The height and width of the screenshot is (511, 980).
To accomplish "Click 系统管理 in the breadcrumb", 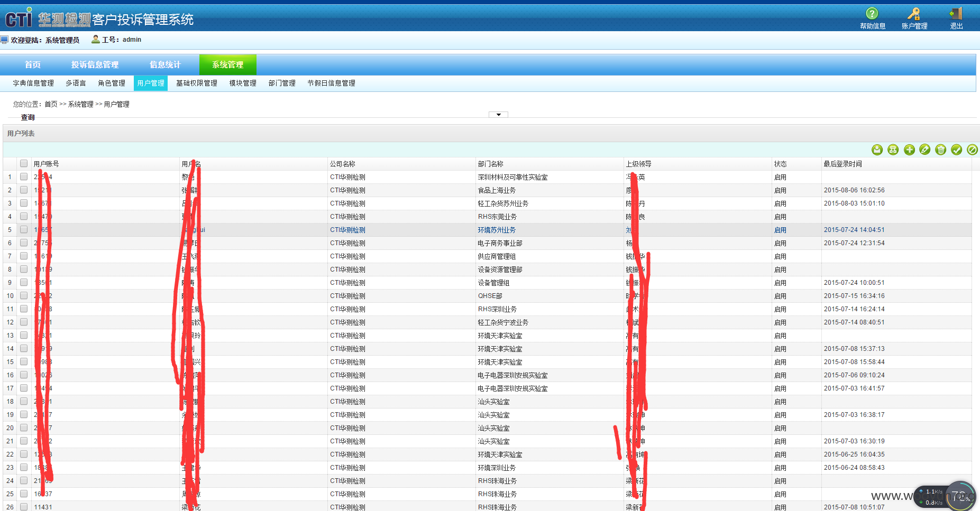I will click(x=81, y=104).
